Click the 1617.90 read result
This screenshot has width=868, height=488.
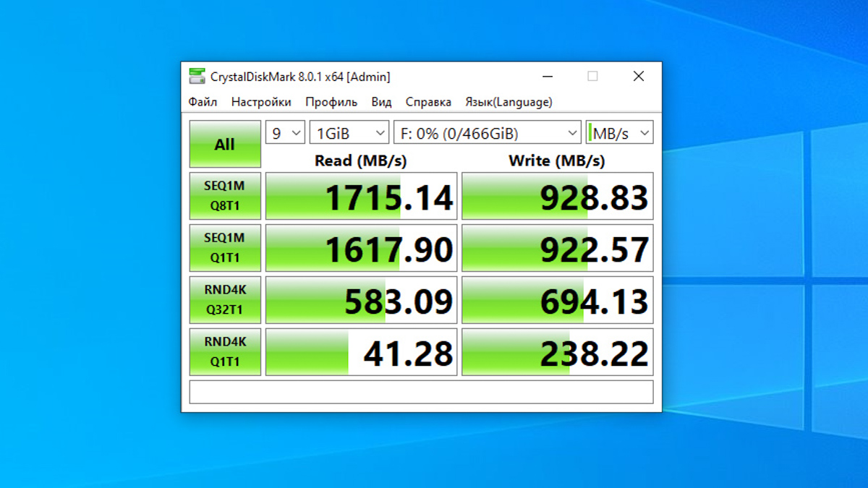(362, 248)
